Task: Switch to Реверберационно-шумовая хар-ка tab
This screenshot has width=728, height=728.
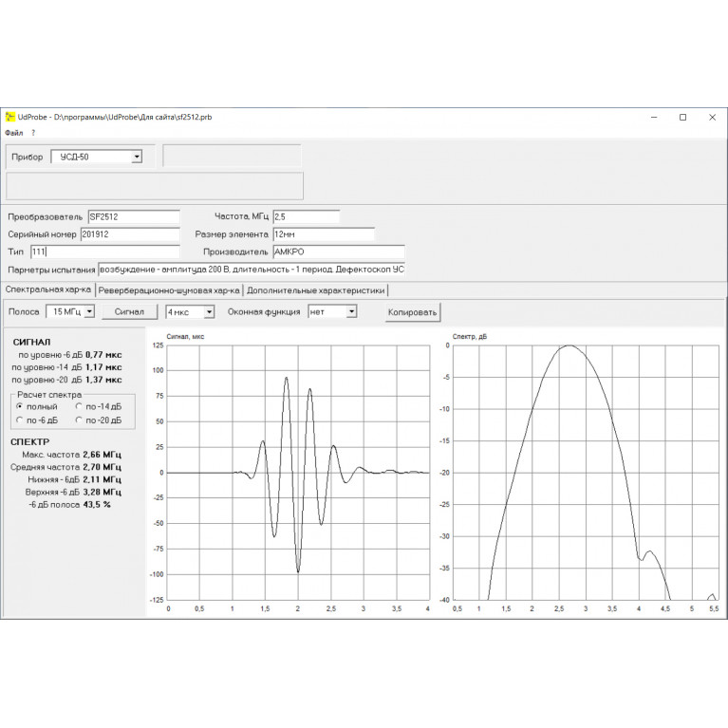Action: (x=169, y=290)
